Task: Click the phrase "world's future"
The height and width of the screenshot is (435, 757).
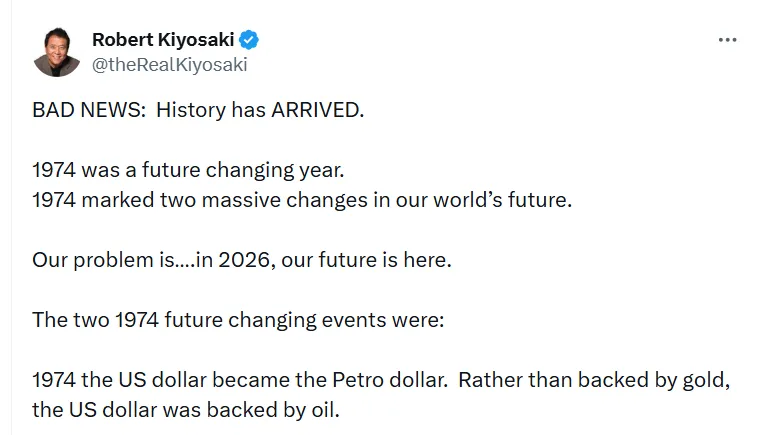Action: pyautogui.click(x=508, y=199)
